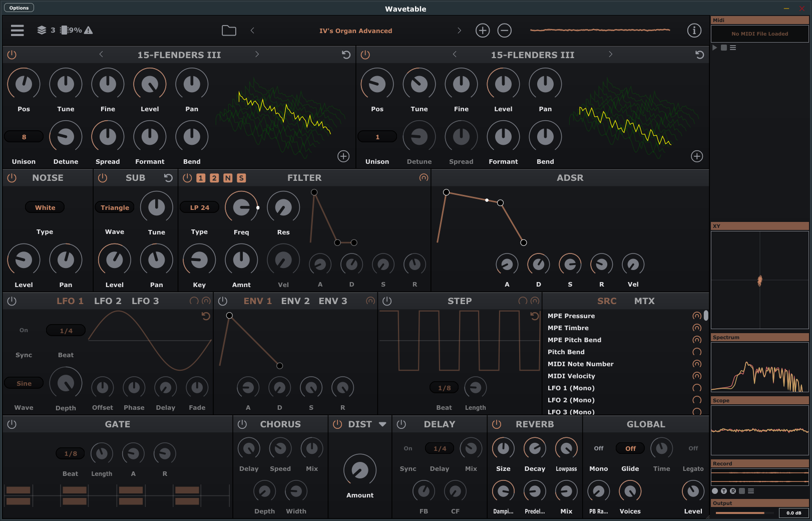This screenshot has height=521, width=812.
Task: Toggle the NOISE section power button
Action: tap(12, 178)
